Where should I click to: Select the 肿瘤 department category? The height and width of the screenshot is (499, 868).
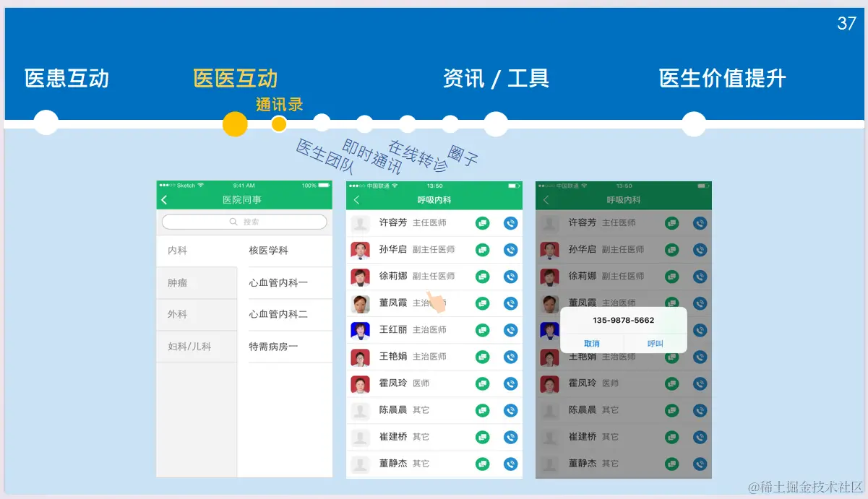tap(197, 283)
